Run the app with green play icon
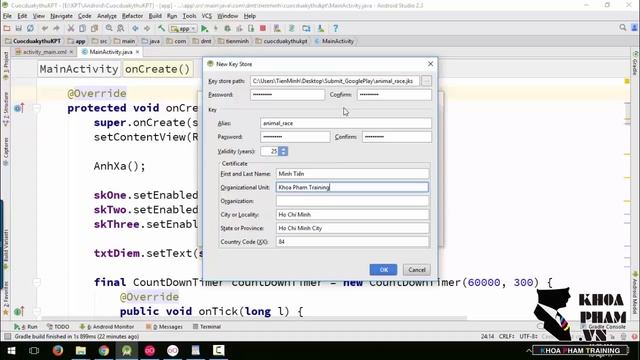The image size is (640, 360). click(204, 28)
